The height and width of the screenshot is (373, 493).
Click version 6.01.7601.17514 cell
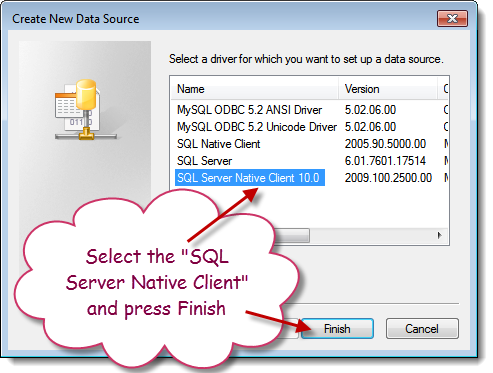pyautogui.click(x=385, y=161)
